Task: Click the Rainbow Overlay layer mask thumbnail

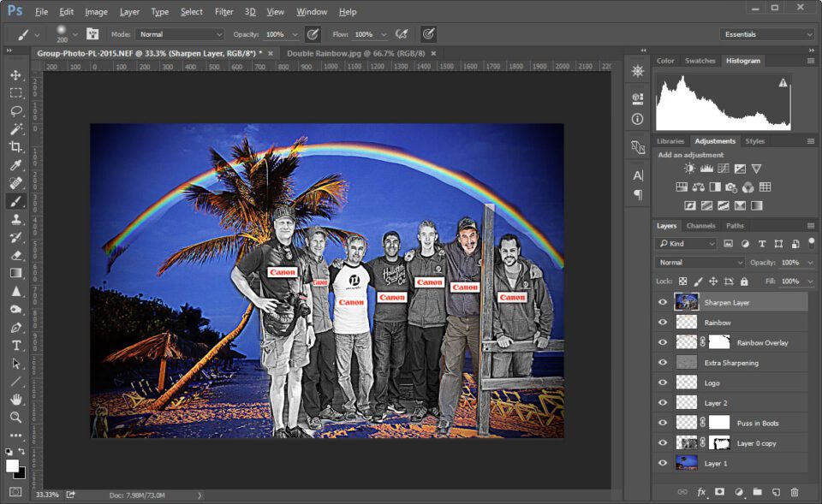Action: click(719, 342)
